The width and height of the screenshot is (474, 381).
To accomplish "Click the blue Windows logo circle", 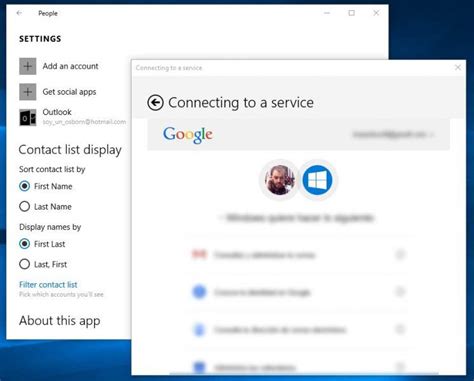I will (317, 180).
